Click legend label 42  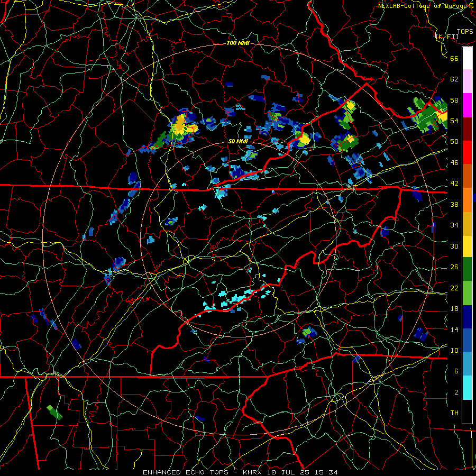[x=454, y=184]
